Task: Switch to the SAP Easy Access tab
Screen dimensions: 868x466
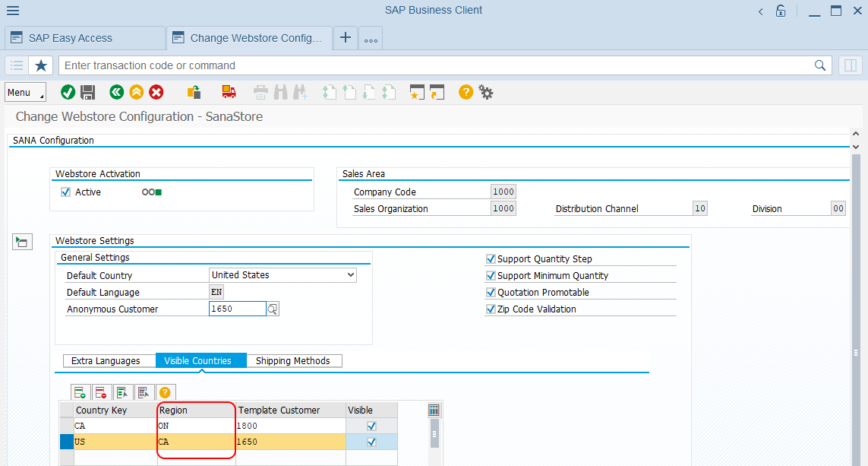Action: tap(85, 38)
